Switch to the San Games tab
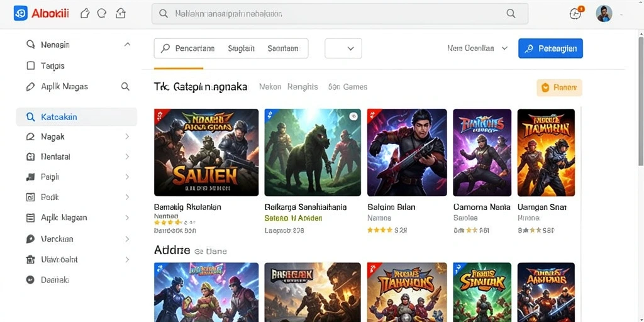Viewport: 644px width, 322px height. 348,87
